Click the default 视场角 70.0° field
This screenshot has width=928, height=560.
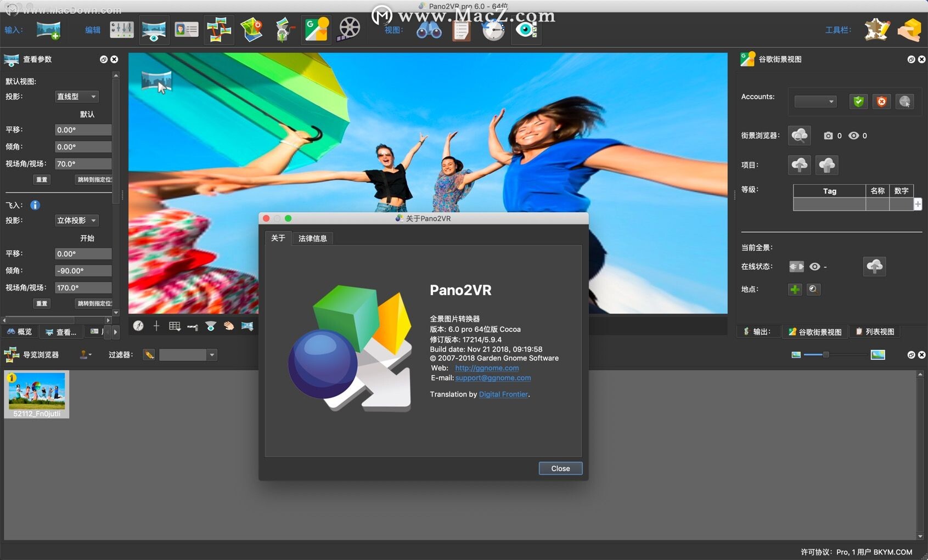(83, 164)
